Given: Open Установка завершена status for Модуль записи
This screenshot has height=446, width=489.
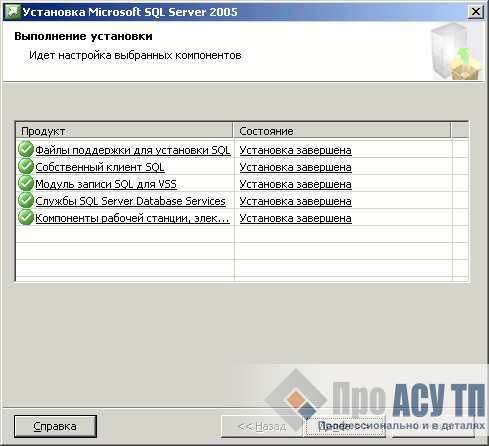Looking at the screenshot, I should [x=295, y=184].
